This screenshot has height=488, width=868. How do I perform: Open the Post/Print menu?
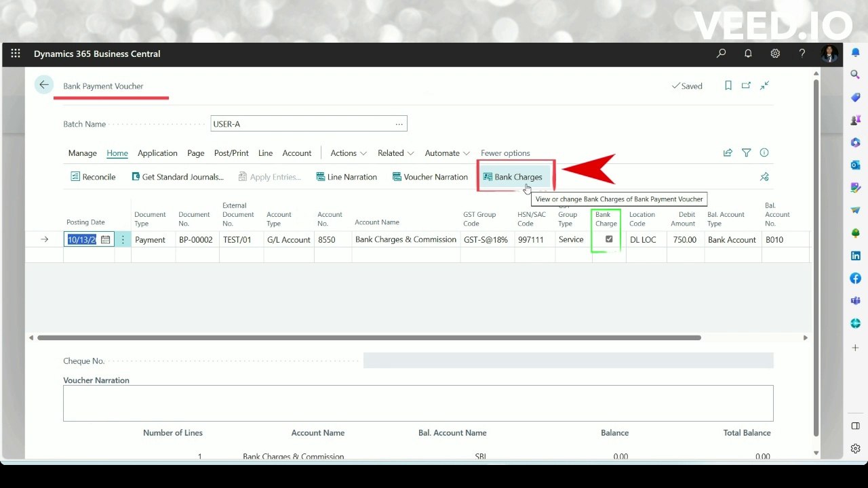[x=231, y=153]
